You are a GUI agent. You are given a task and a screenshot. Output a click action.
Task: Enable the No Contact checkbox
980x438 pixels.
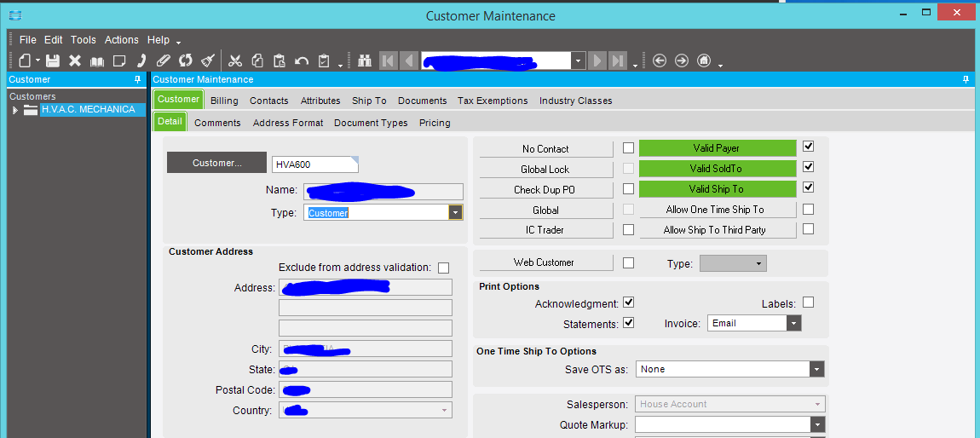tap(628, 148)
